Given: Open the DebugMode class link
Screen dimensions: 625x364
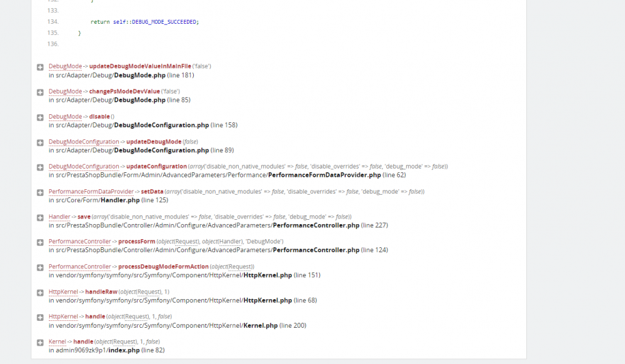Looking at the screenshot, I should pyautogui.click(x=64, y=66).
